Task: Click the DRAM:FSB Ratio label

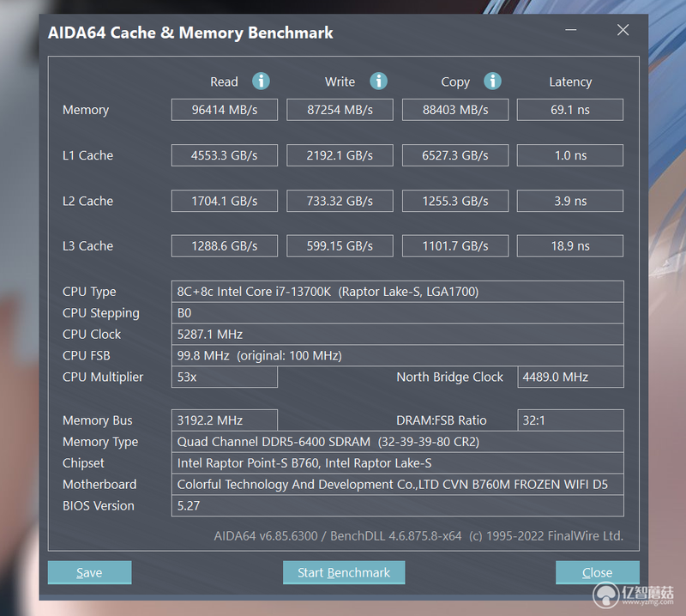Action: 442,420
